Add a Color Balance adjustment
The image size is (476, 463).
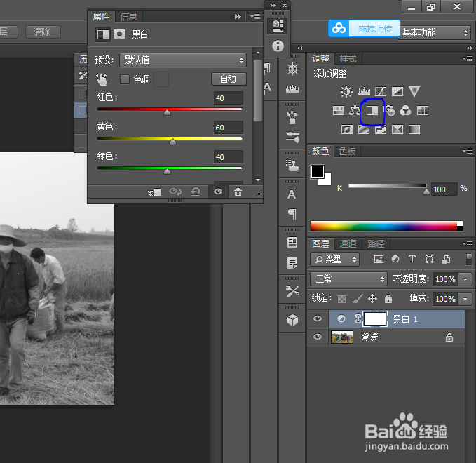(x=355, y=111)
